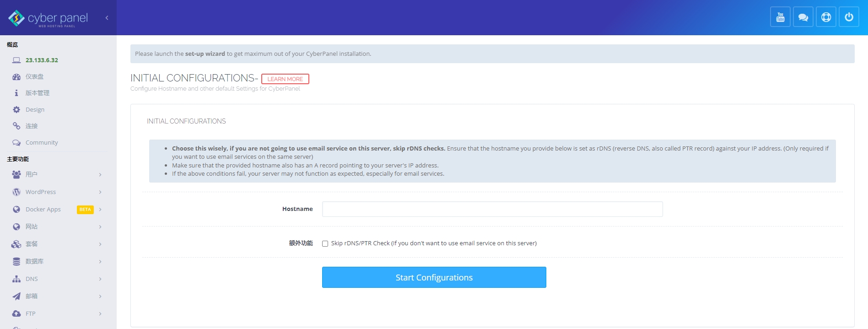Expand the DNS menu chevron

coord(100,279)
